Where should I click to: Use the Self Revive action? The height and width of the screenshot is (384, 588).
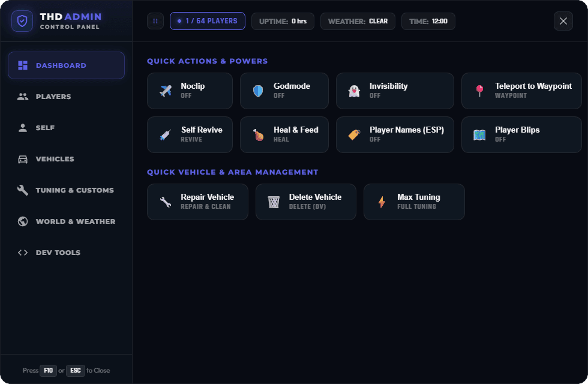tap(190, 134)
